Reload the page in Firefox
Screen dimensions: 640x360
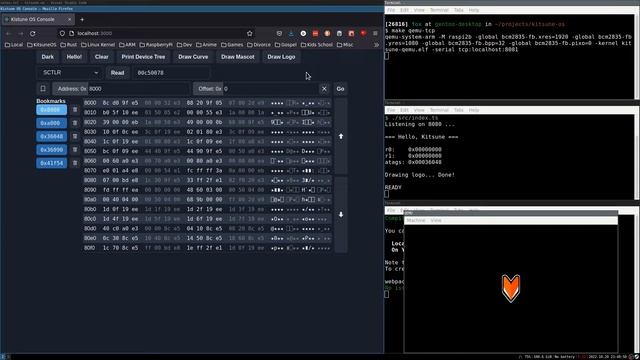tap(33, 33)
